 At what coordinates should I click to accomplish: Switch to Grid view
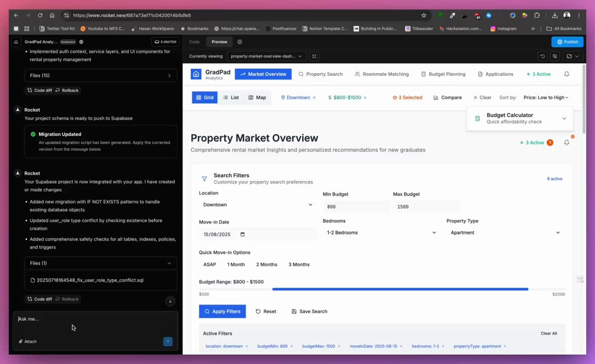tap(204, 98)
